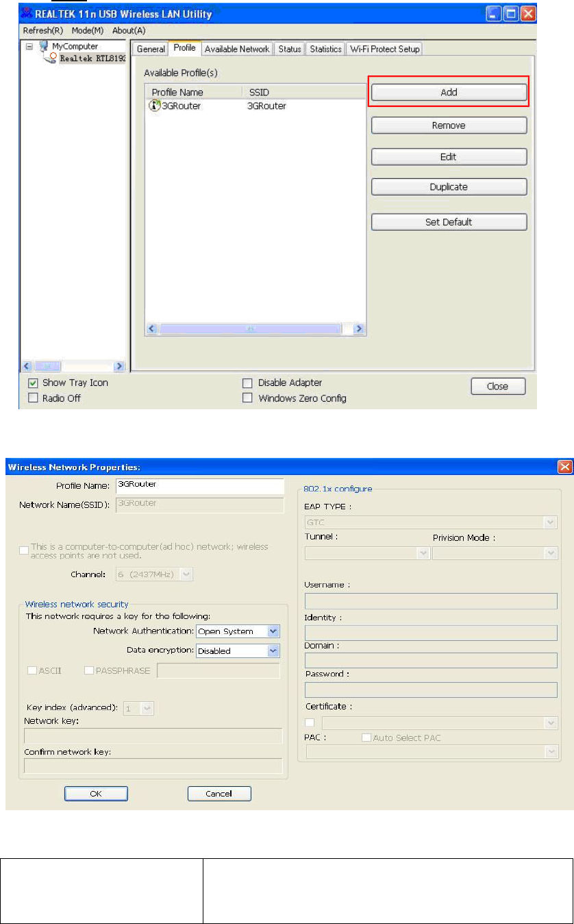The width and height of the screenshot is (574, 924).
Task: Select the 3GRouter SSID cell
Action: pos(266,106)
